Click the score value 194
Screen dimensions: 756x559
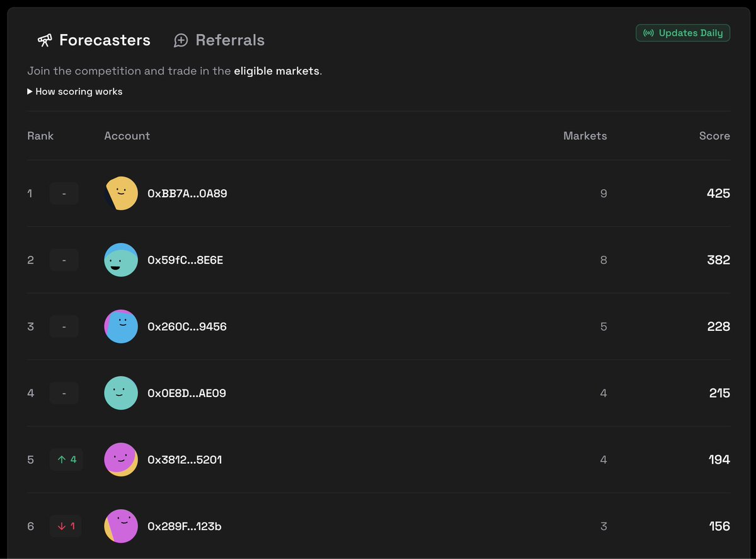point(719,460)
